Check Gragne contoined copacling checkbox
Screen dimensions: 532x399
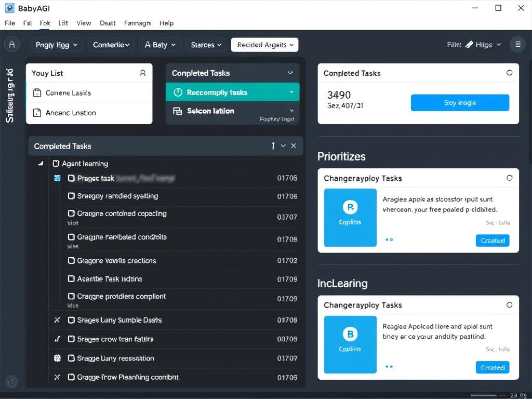pos(71,213)
